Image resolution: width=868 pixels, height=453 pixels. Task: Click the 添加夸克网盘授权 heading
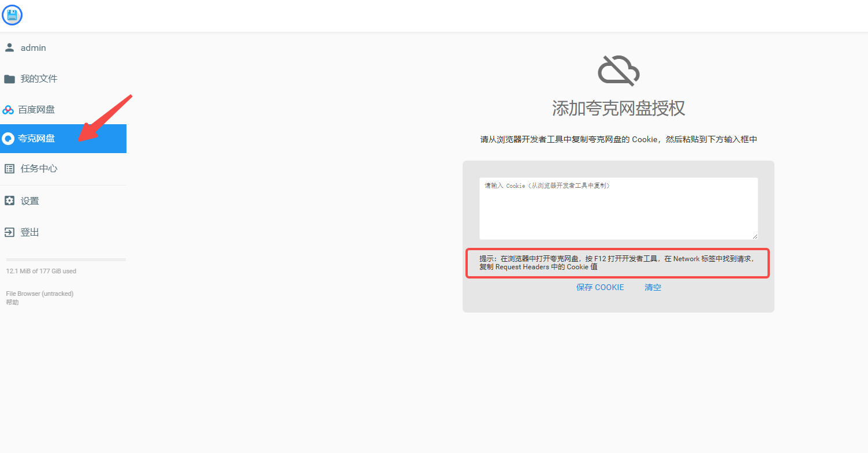pyautogui.click(x=618, y=108)
